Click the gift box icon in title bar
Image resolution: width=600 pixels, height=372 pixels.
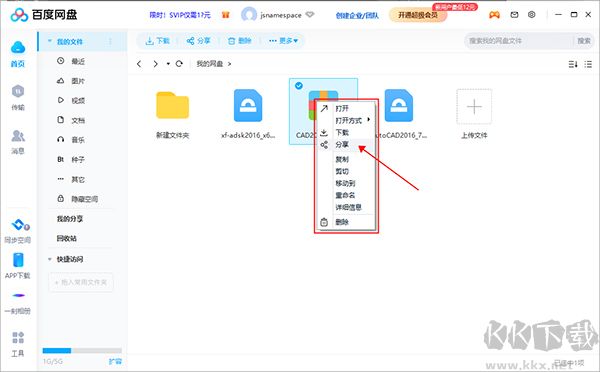pyautogui.click(x=226, y=15)
